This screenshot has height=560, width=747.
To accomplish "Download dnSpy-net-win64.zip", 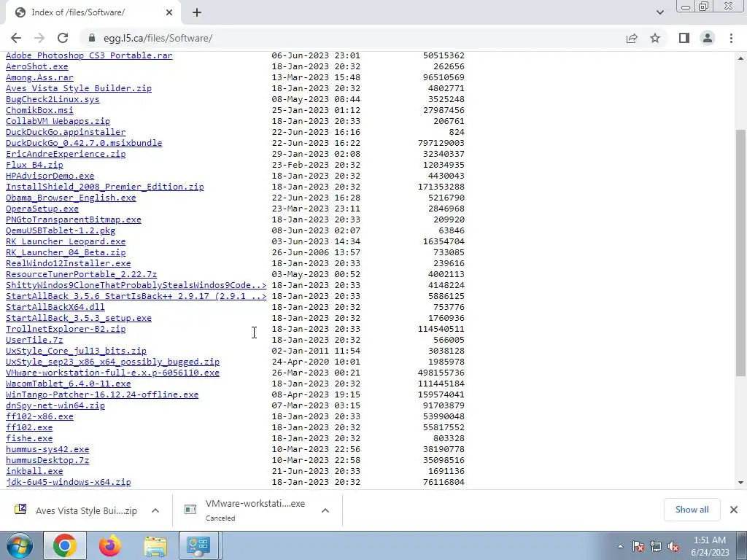I will tap(55, 406).
